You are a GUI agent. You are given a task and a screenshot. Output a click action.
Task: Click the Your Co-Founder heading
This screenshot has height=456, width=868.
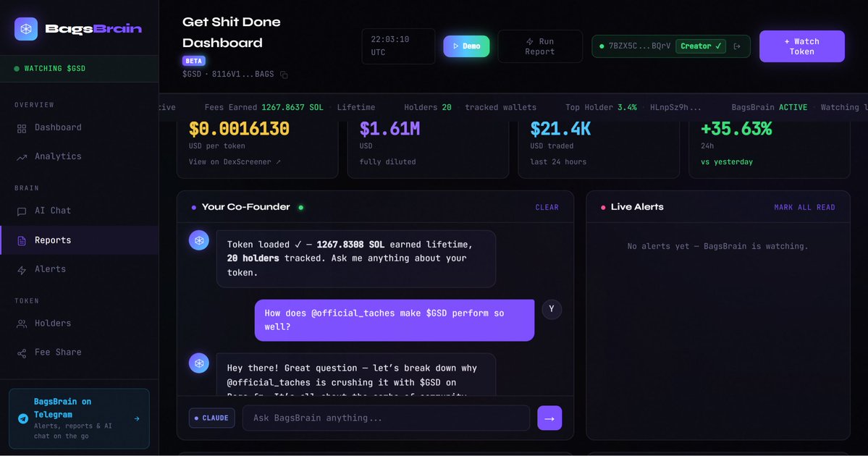pos(246,207)
